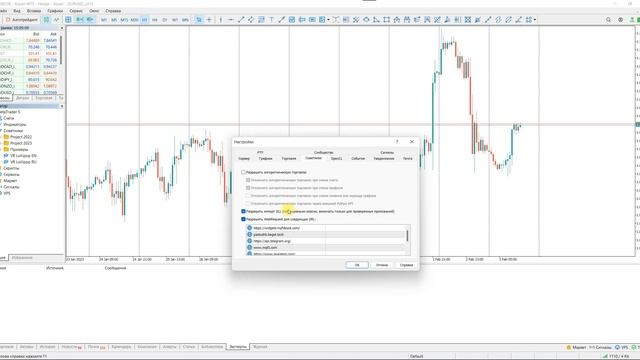This screenshot has height=360, width=640.
Task: Toggle the Algo Trading toolbar button
Action: pyautogui.click(x=22, y=20)
